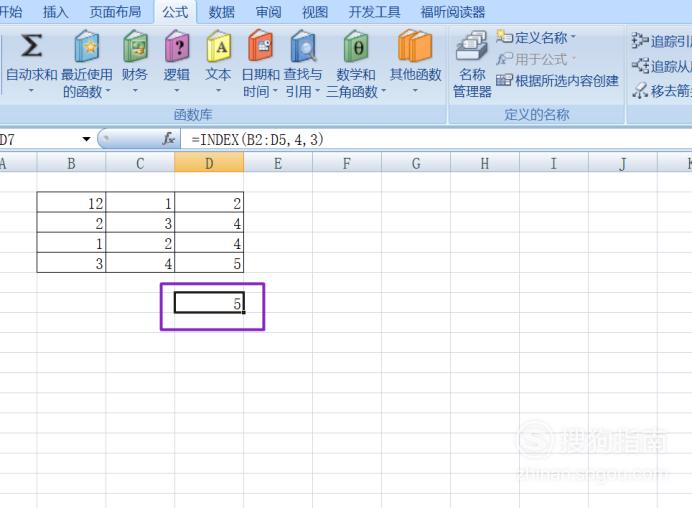The image size is (692, 508).
Task: Select column B header
Action: pyautogui.click(x=71, y=163)
